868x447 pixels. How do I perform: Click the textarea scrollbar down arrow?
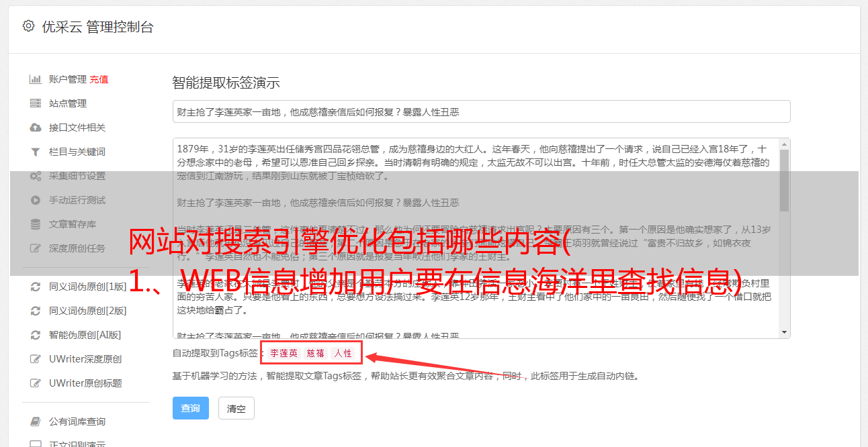[784, 332]
